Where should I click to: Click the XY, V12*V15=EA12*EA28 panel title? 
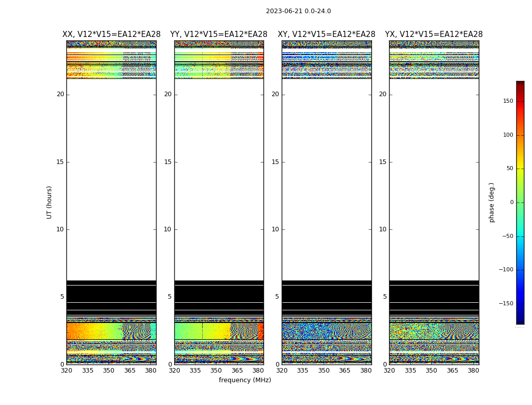click(x=326, y=34)
